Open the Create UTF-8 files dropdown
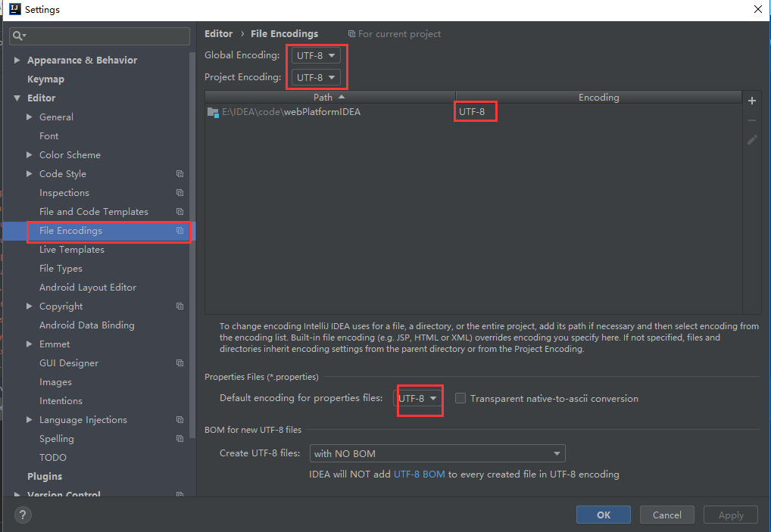The height and width of the screenshot is (532, 771). point(437,453)
